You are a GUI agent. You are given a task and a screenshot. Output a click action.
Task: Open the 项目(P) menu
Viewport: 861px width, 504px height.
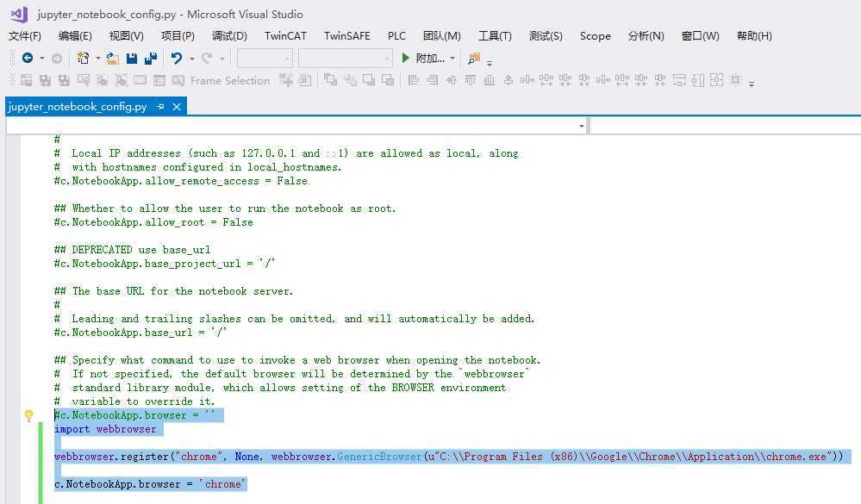tap(178, 36)
